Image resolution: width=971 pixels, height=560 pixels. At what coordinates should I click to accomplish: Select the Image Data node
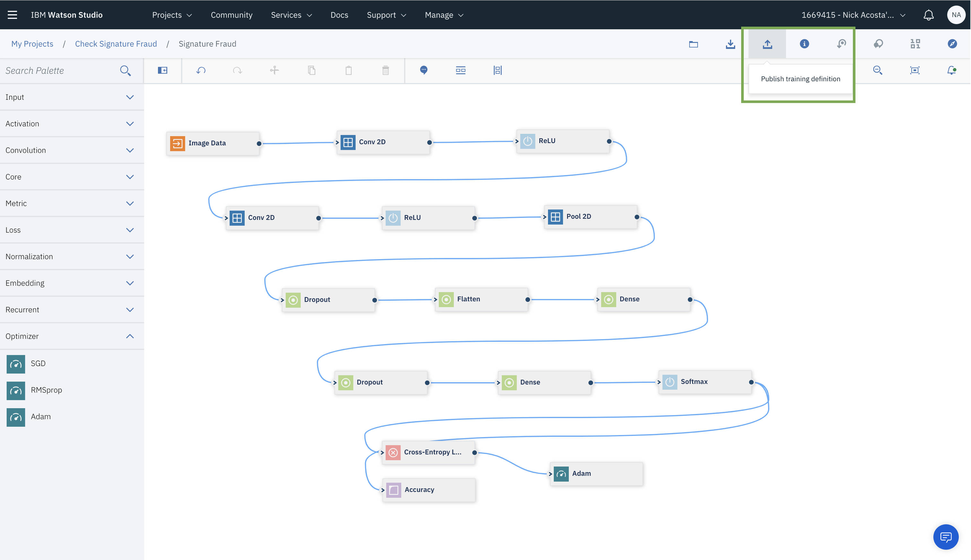point(213,143)
